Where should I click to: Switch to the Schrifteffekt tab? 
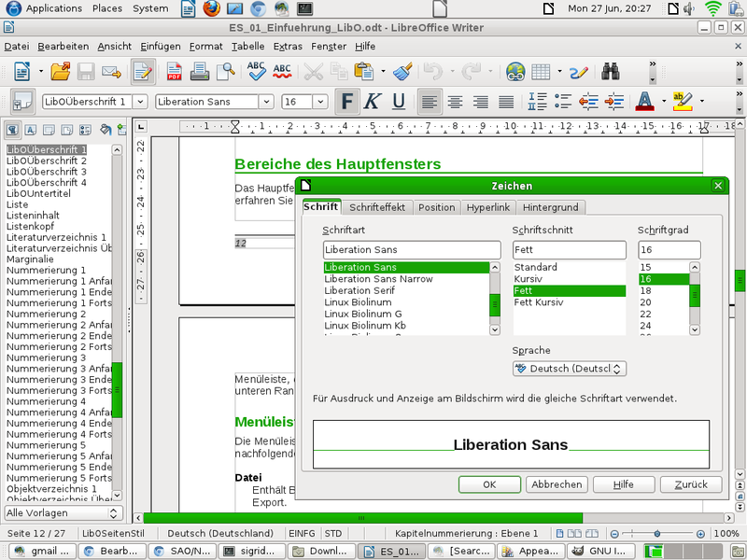coord(377,207)
